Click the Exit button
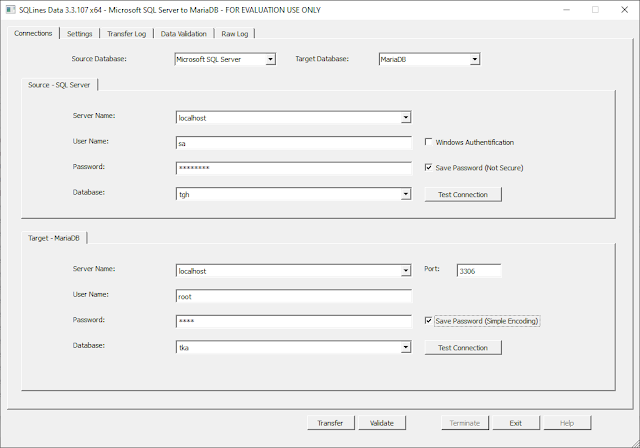The height and width of the screenshot is (448, 640). click(x=516, y=423)
